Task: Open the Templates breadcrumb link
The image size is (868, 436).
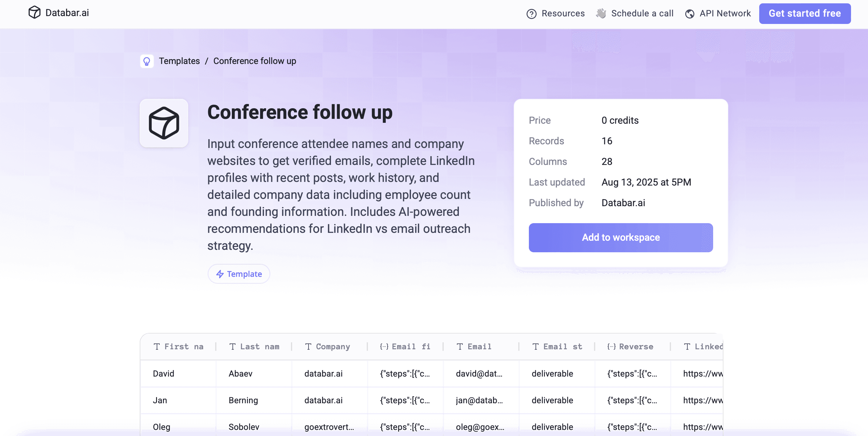Action: click(x=180, y=61)
